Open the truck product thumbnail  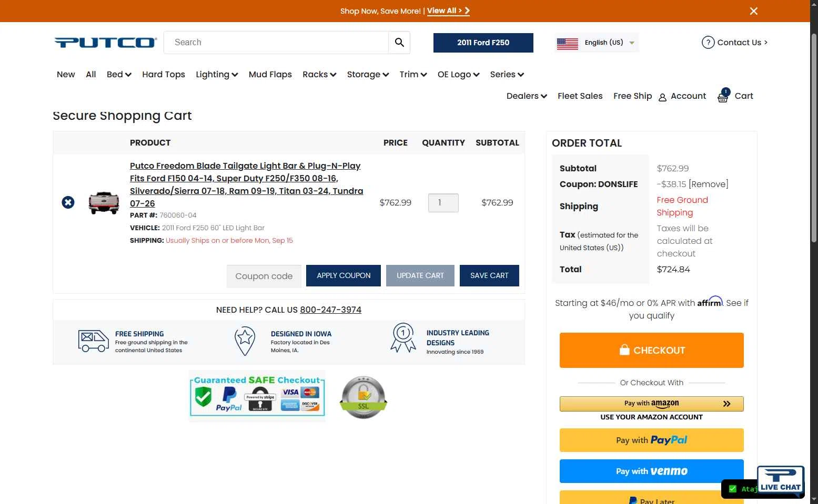[104, 202]
